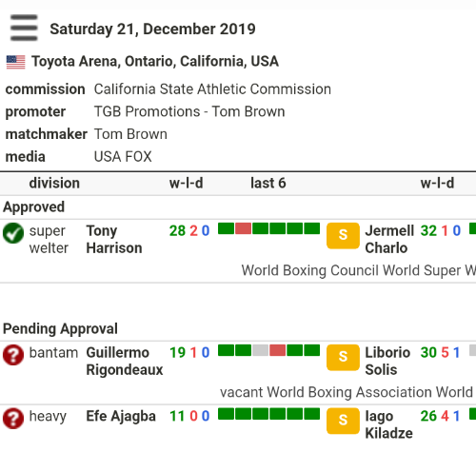Open Tony Harrison's profile
The image size is (476, 472).
(114, 240)
